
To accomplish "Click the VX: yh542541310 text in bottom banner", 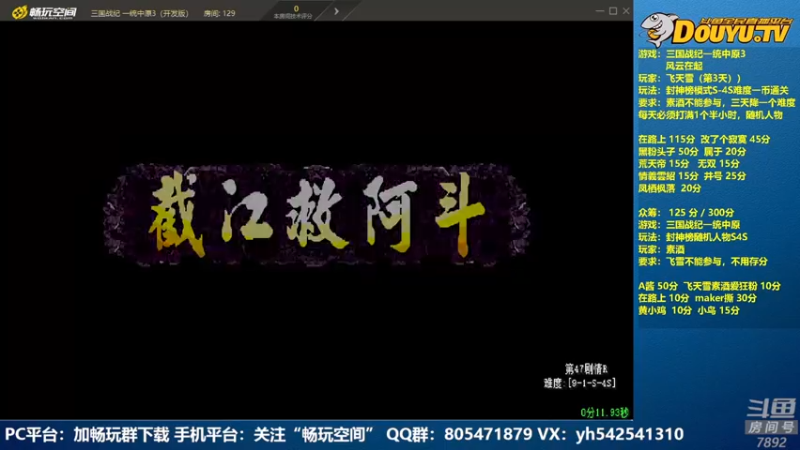I will (x=611, y=434).
